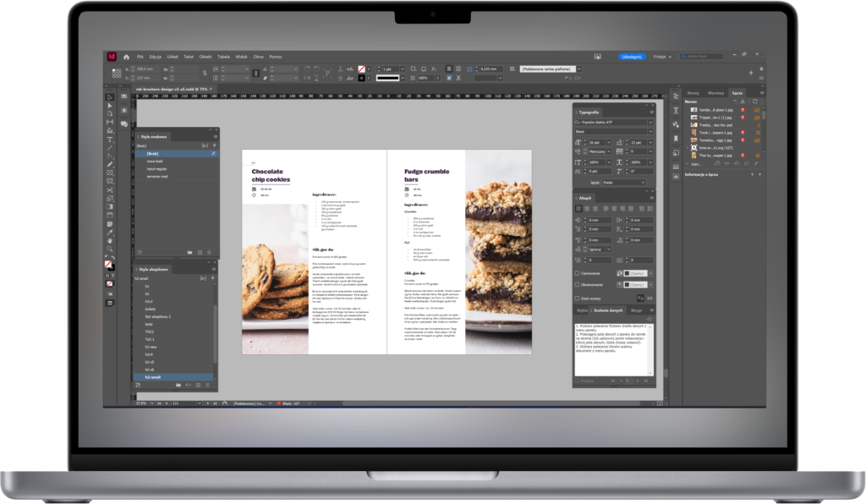
Task: Switch to the Warstwy tab
Action: (715, 93)
